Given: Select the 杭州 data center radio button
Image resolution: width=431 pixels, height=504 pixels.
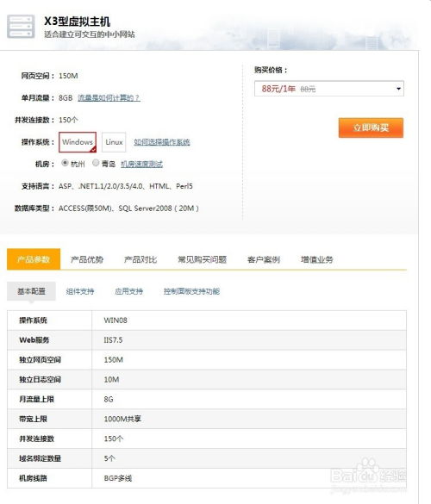Looking at the screenshot, I should 65,163.
